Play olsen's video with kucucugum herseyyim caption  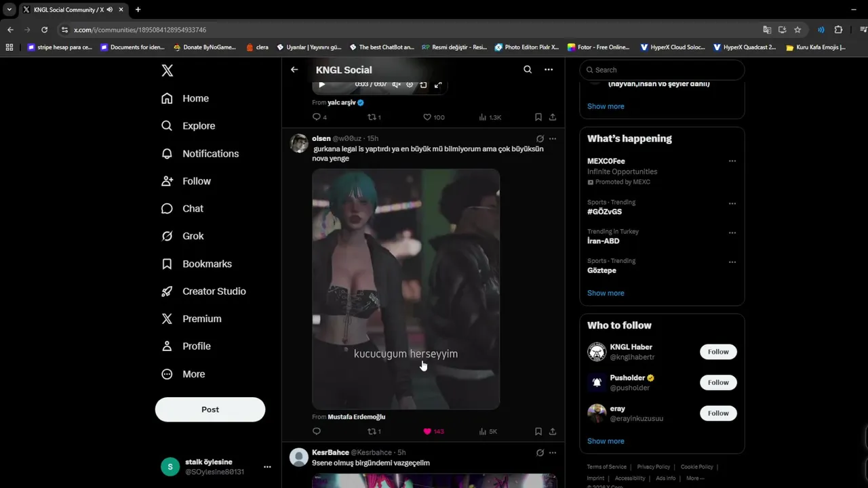406,289
